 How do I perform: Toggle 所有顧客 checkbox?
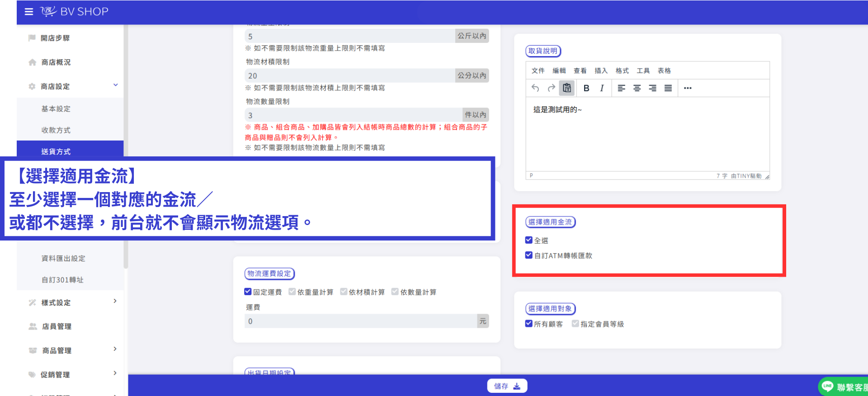point(529,324)
